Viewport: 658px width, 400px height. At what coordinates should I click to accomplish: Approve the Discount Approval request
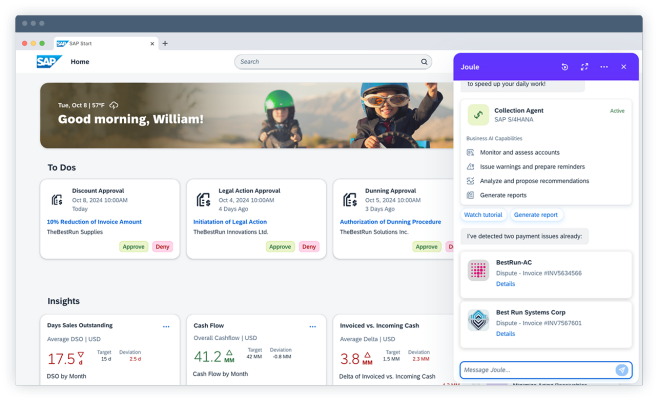(133, 246)
